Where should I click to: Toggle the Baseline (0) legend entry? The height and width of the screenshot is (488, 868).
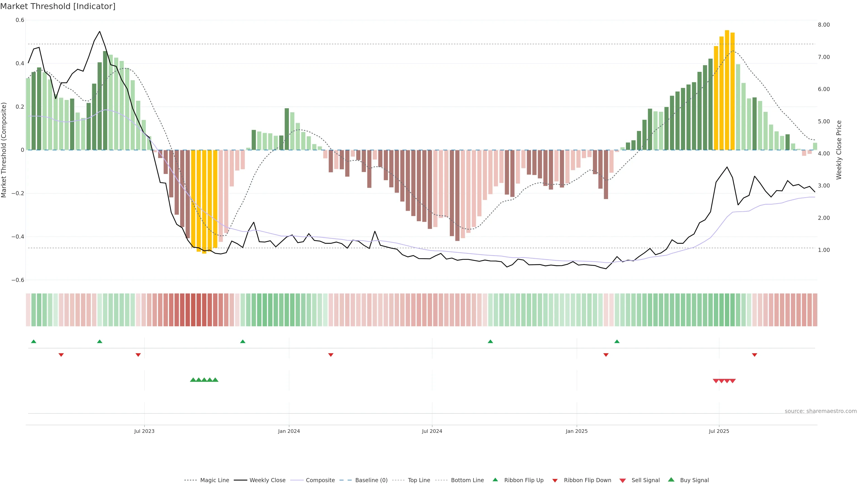[371, 480]
